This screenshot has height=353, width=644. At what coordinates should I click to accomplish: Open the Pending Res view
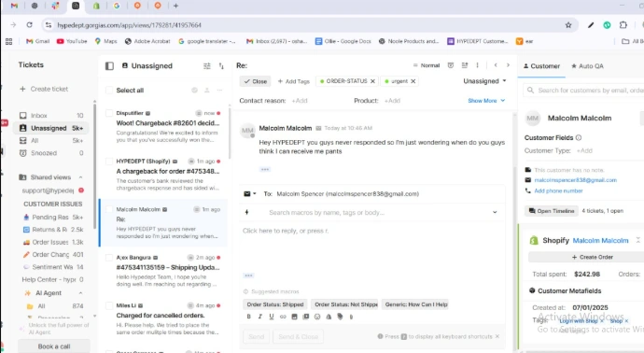tap(52, 217)
